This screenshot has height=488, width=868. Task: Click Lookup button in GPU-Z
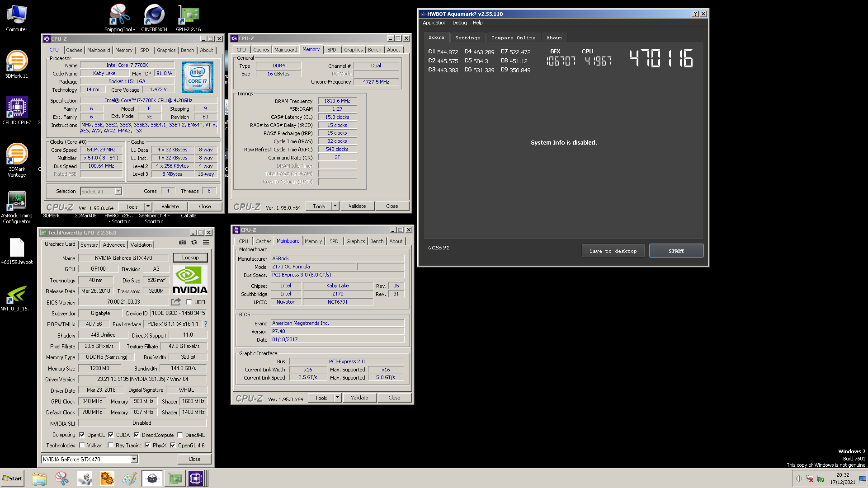click(x=190, y=258)
